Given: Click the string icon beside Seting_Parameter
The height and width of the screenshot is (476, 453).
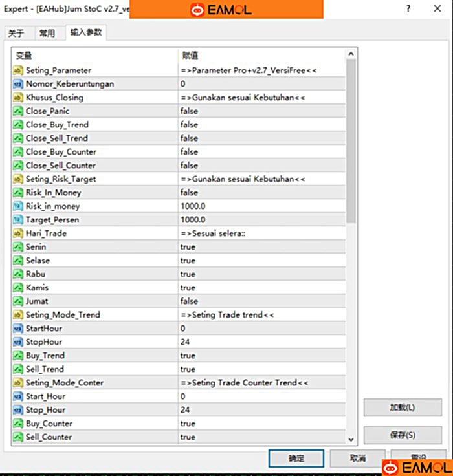Looking at the screenshot, I should [x=18, y=70].
